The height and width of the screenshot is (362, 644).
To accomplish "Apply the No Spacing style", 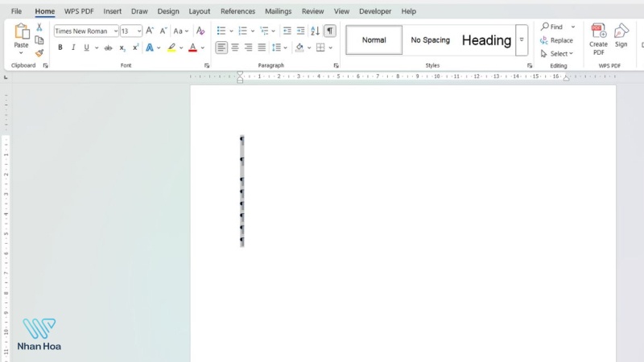I will click(x=430, y=39).
